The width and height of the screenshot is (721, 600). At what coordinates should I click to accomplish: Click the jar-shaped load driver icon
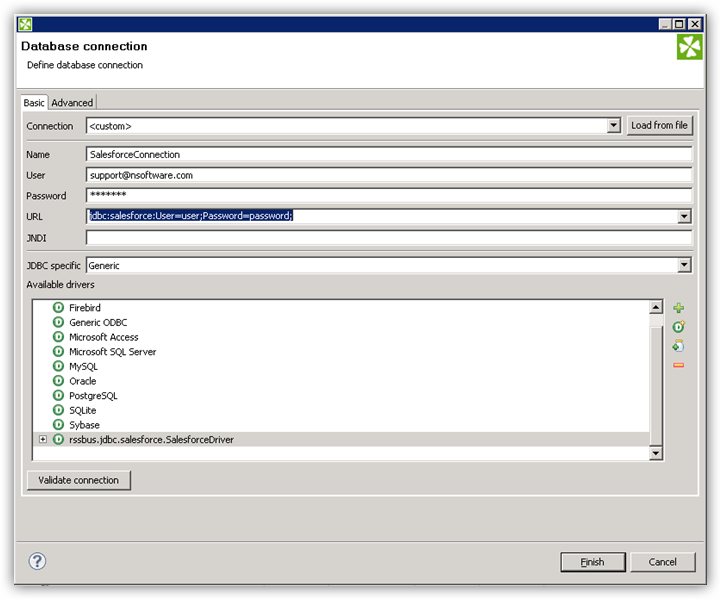coord(679,346)
